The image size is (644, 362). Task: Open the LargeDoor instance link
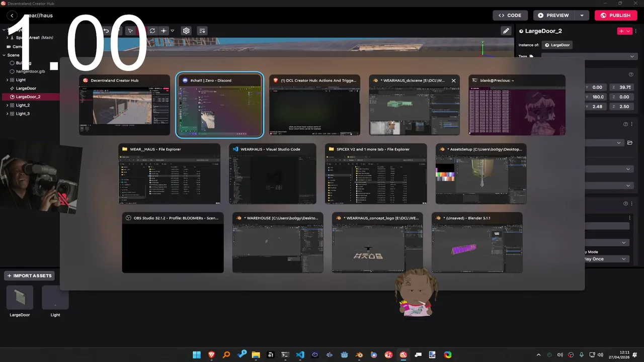[556, 45]
